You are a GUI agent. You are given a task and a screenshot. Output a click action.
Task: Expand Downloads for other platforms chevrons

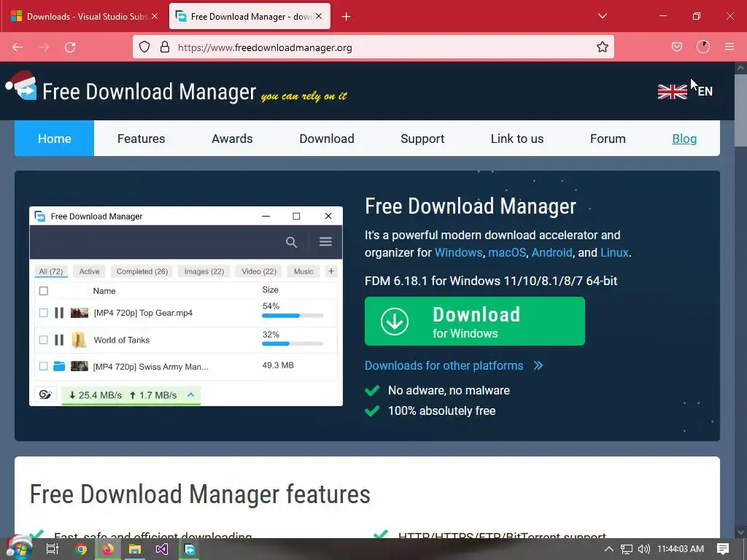pos(538,366)
